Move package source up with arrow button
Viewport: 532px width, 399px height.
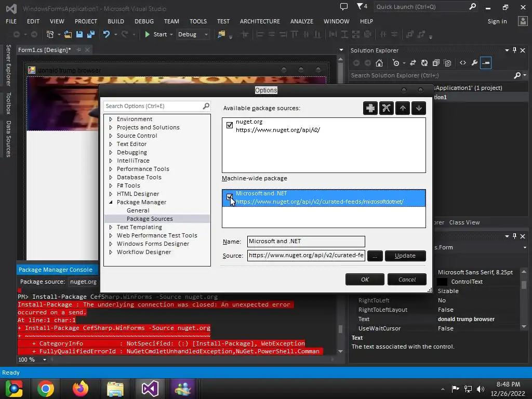tap(403, 108)
